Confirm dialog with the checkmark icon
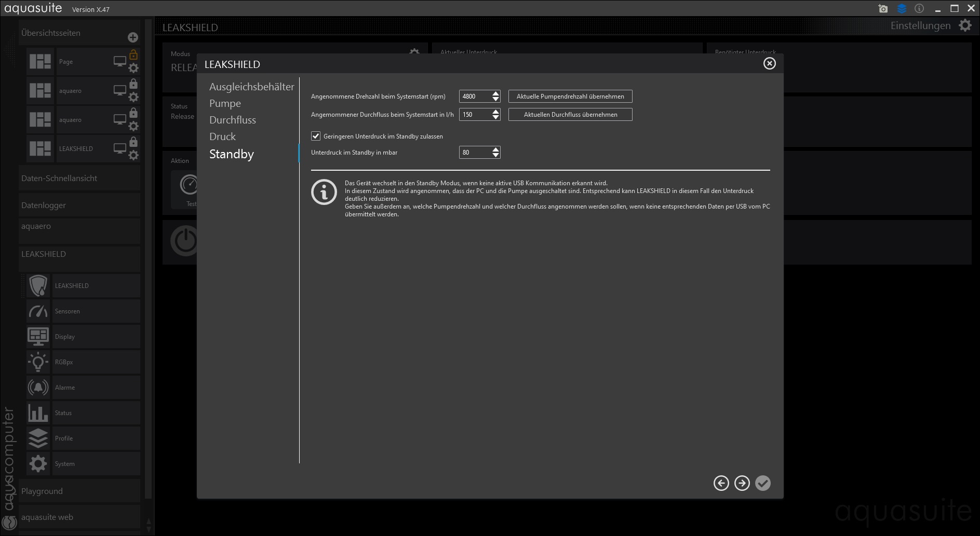The width and height of the screenshot is (980, 536). click(763, 483)
